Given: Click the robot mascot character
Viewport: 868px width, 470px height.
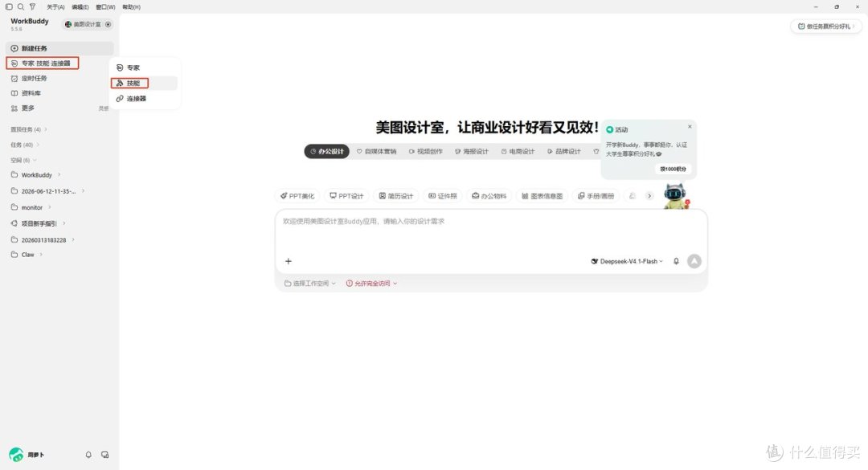Looking at the screenshot, I should point(676,197).
